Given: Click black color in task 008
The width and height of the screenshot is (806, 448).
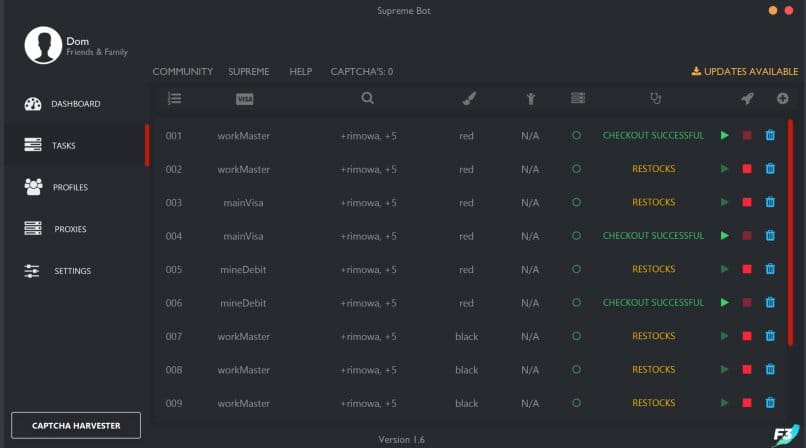Looking at the screenshot, I should tap(467, 370).
